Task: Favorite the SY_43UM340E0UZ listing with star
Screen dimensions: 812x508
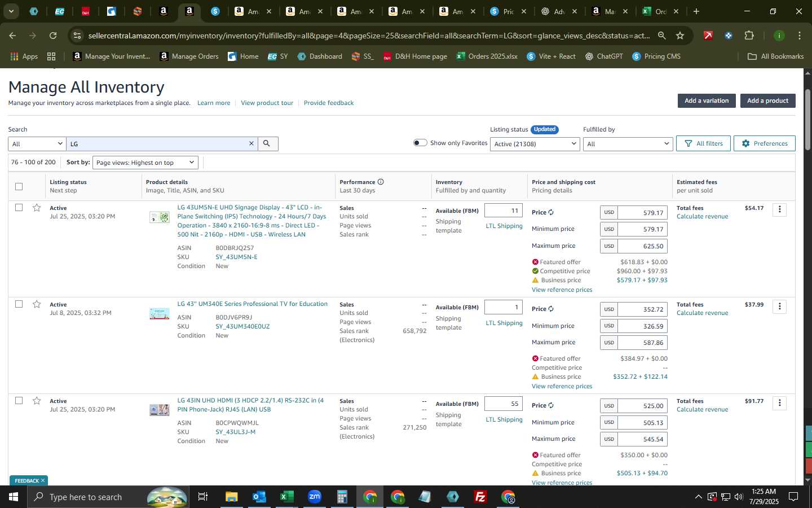Action: tap(37, 304)
